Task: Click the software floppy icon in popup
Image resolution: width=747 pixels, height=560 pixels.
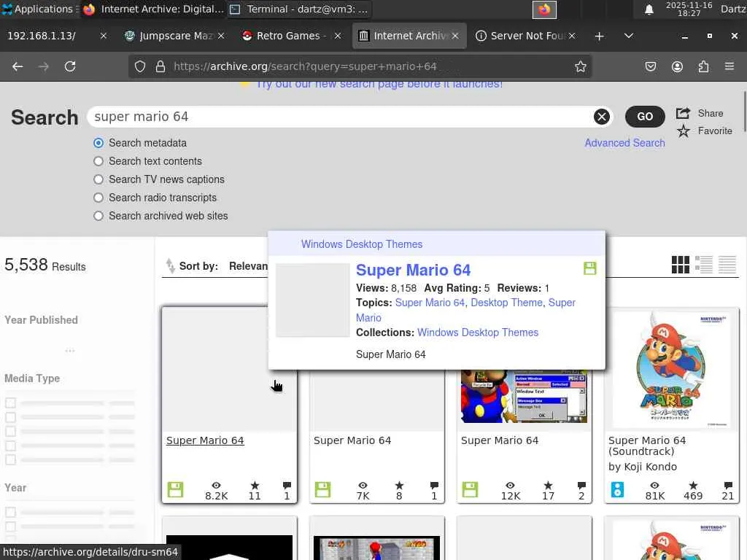Action: point(589,268)
